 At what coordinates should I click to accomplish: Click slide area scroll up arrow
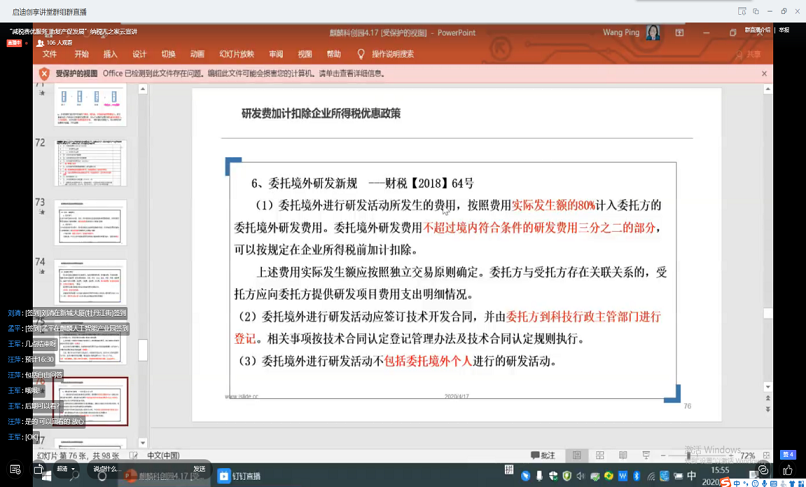(767, 89)
